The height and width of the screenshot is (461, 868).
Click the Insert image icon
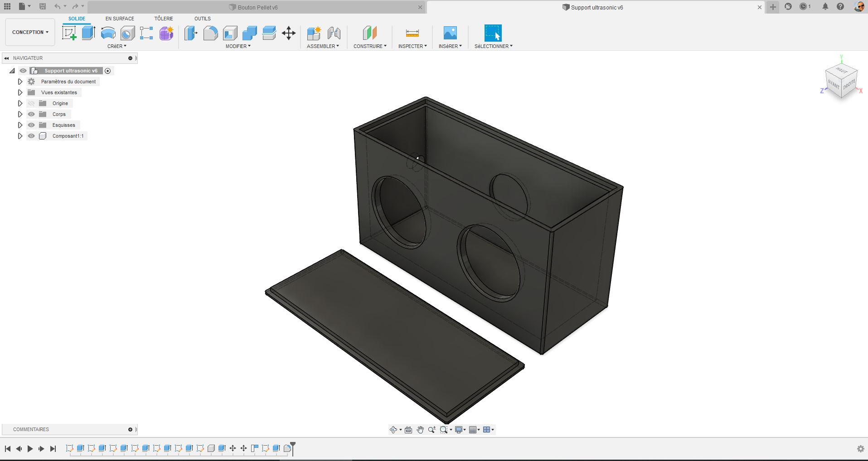[x=450, y=33]
